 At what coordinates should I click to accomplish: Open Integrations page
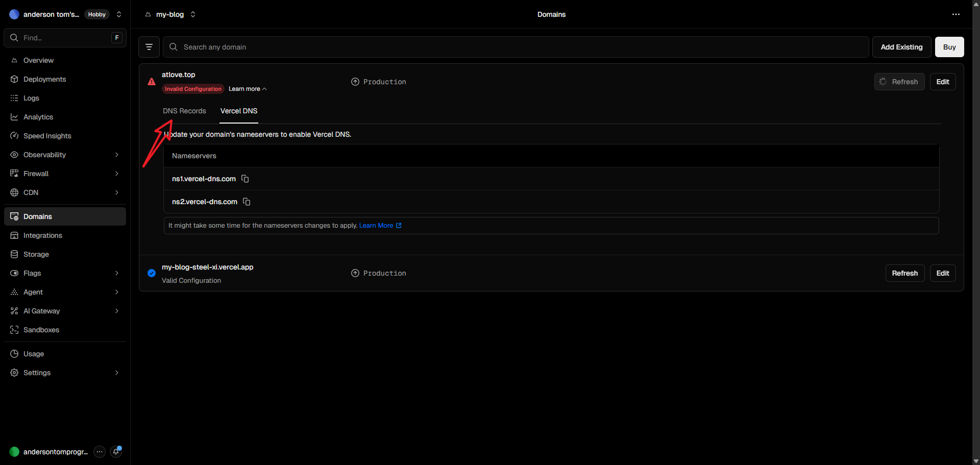click(65, 235)
